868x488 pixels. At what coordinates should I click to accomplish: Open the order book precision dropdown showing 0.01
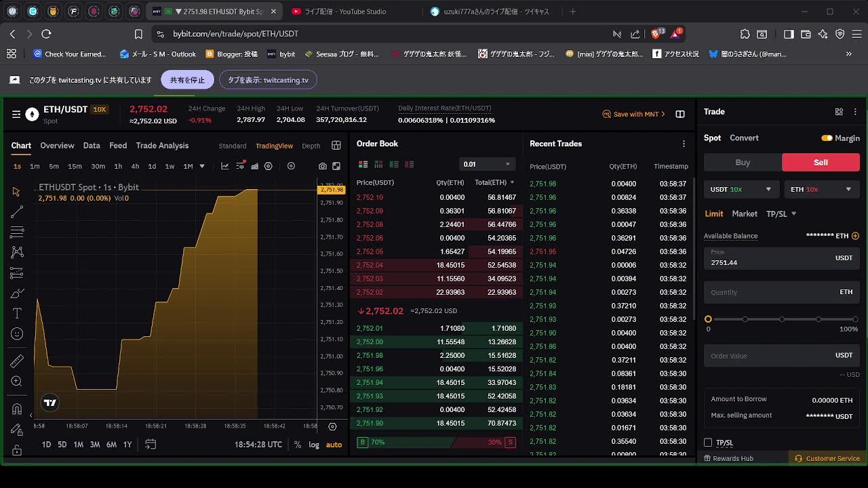[x=487, y=164]
